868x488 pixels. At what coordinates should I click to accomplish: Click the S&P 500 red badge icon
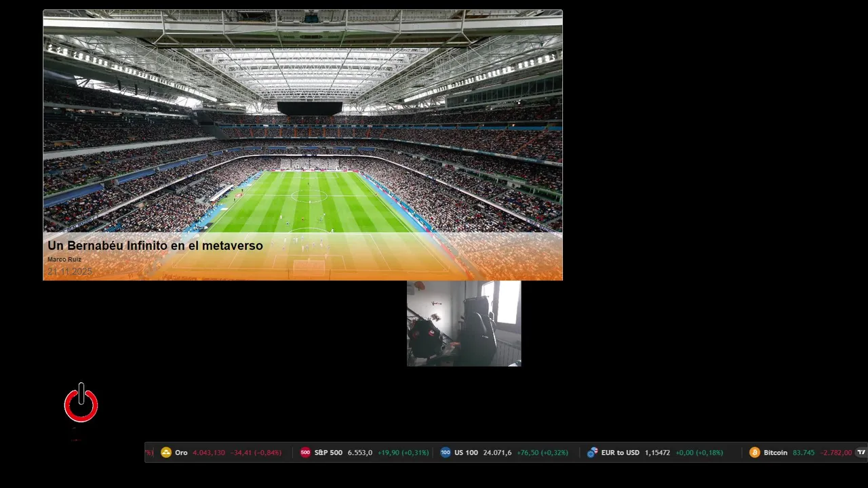[305, 453]
